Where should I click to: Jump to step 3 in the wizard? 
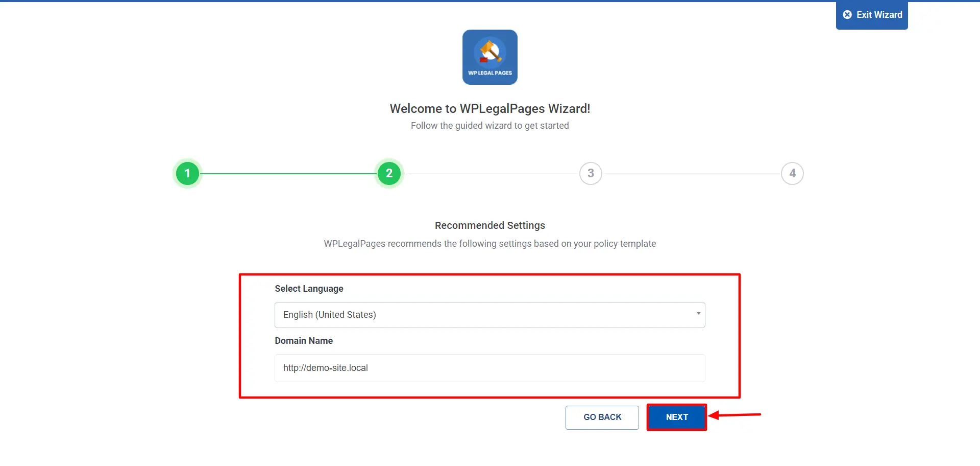pos(591,174)
